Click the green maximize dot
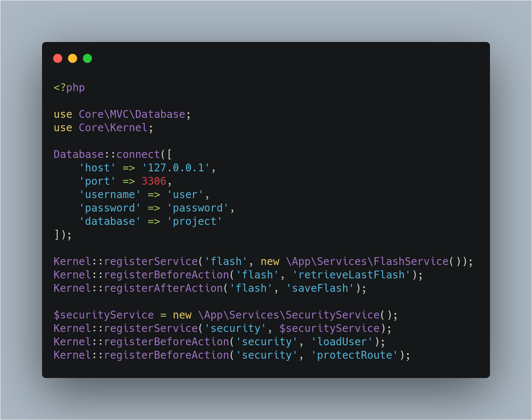 [x=87, y=58]
